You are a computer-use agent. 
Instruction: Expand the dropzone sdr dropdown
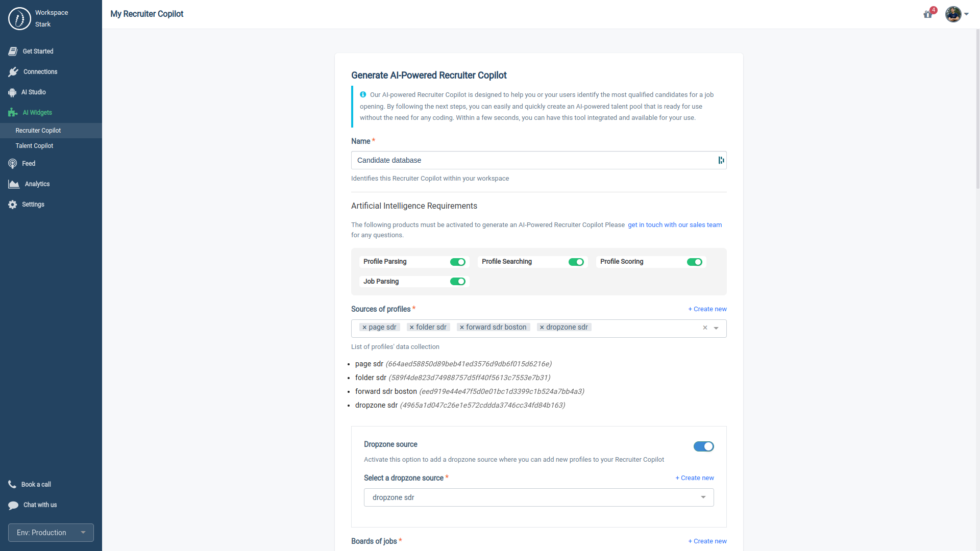point(703,497)
